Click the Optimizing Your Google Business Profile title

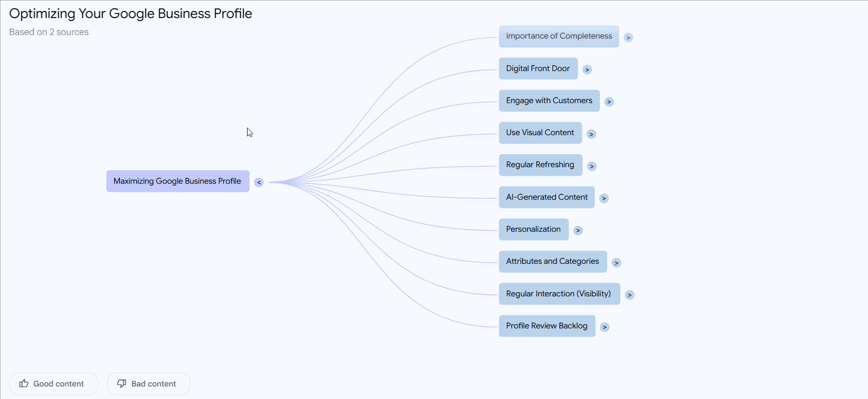(130, 14)
